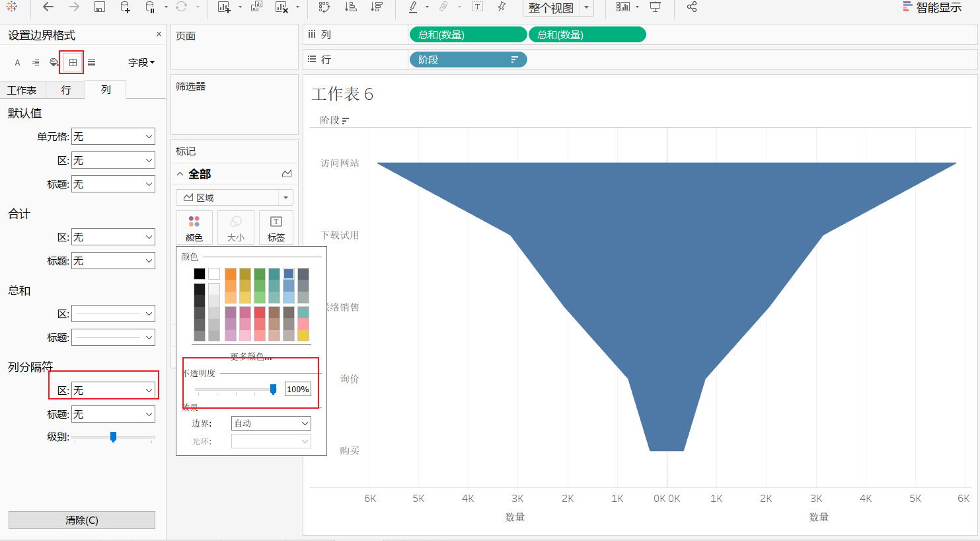Screen dimensions: 980x541
Task: Switch to the 行 tab
Action: pos(65,90)
